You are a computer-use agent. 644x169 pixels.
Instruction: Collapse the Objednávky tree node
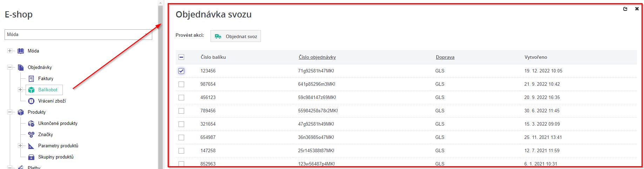tap(10, 68)
